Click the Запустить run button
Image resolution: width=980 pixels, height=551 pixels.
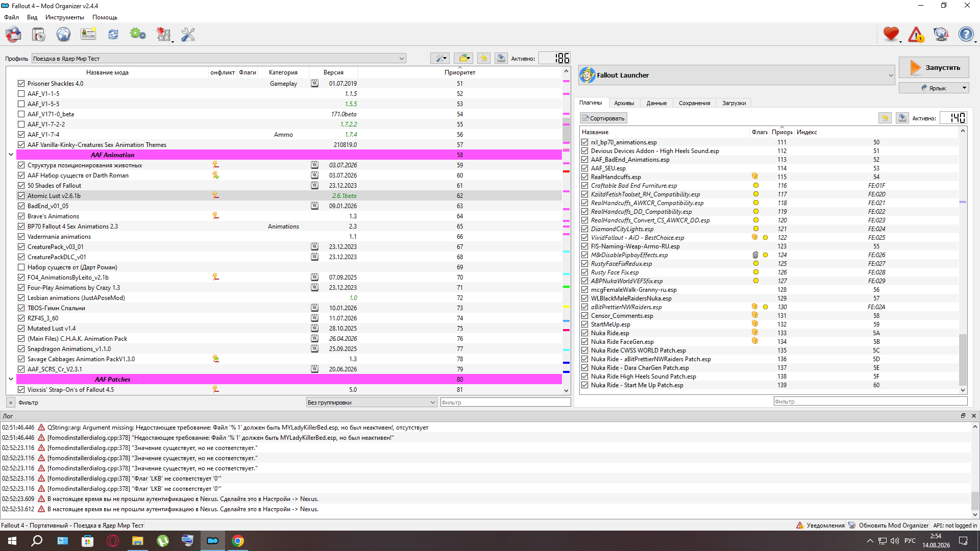[x=934, y=67]
